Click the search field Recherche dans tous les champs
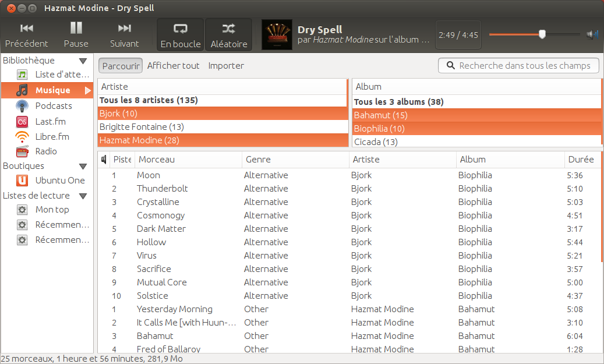The image size is (604, 364). [x=518, y=65]
